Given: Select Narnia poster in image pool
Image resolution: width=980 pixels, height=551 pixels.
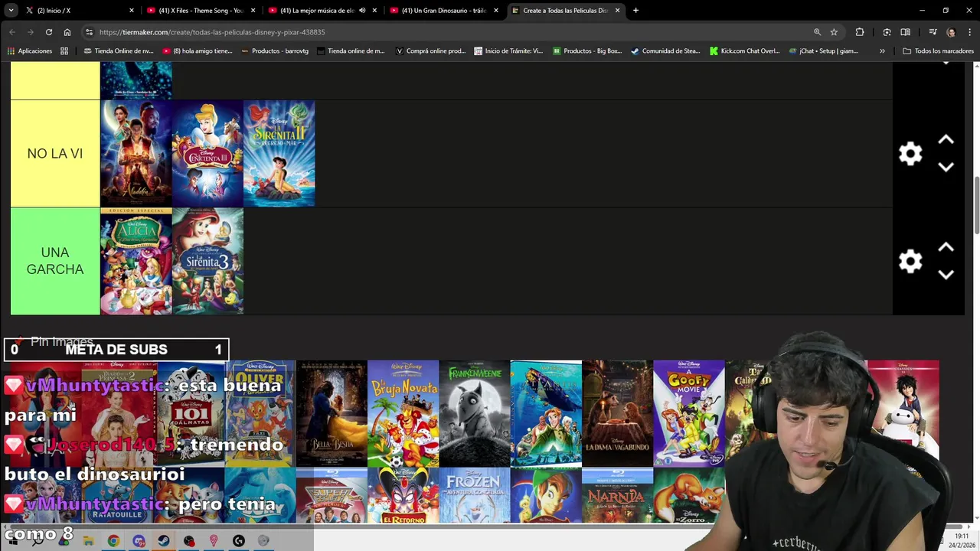Looking at the screenshot, I should pos(617,495).
